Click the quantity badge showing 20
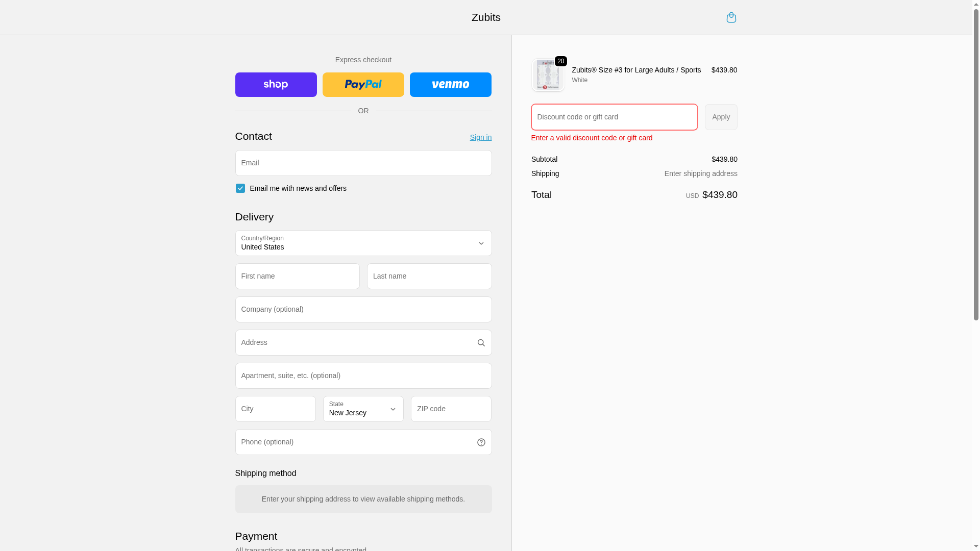The width and height of the screenshot is (980, 551). [560, 61]
